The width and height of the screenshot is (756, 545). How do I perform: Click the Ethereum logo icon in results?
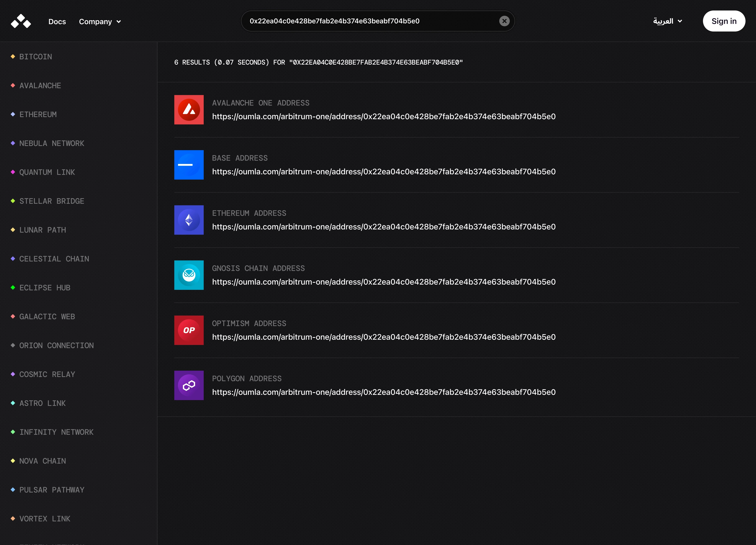click(x=189, y=220)
